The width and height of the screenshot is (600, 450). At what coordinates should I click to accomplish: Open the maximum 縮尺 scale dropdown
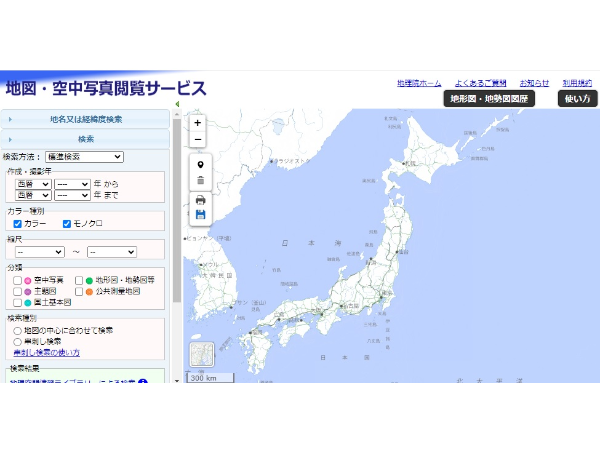point(112,252)
